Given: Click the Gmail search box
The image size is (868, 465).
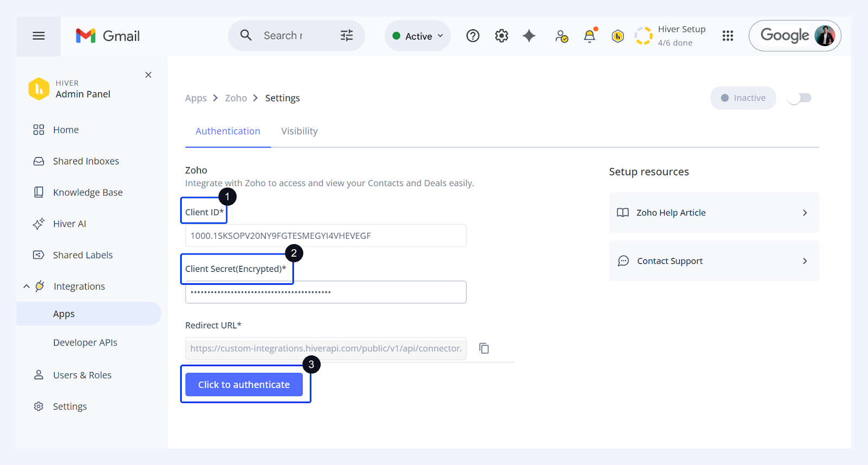Looking at the screenshot, I should coord(296,36).
